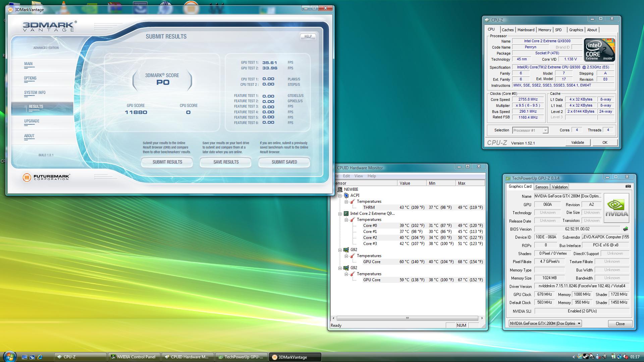Click the messenger tray icon with red X
Screen dimensions: 644x362
(598, 357)
